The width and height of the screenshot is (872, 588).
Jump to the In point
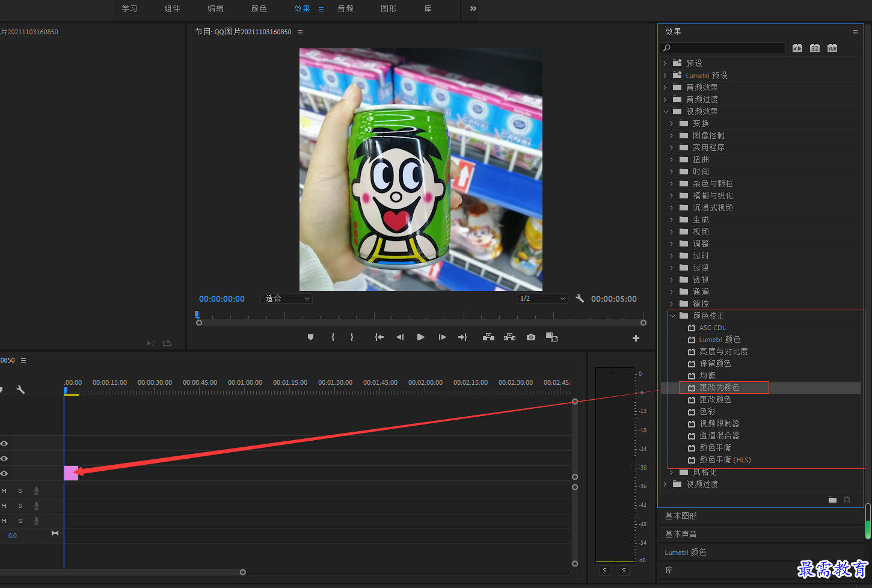pyautogui.click(x=379, y=337)
